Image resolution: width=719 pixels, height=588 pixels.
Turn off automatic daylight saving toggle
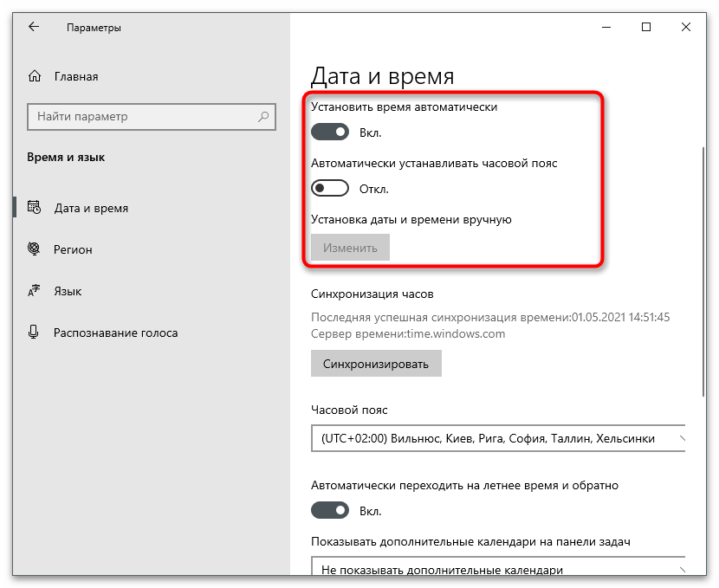pyautogui.click(x=330, y=511)
